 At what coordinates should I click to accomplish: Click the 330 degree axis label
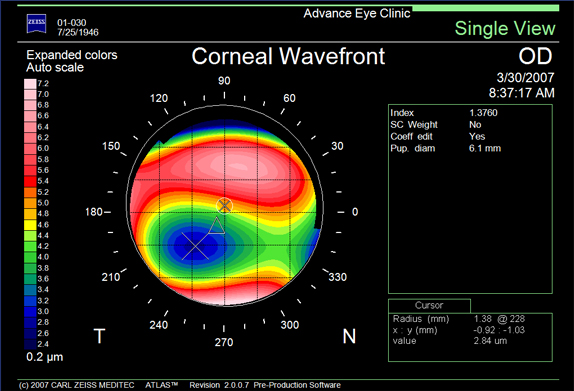338,277
